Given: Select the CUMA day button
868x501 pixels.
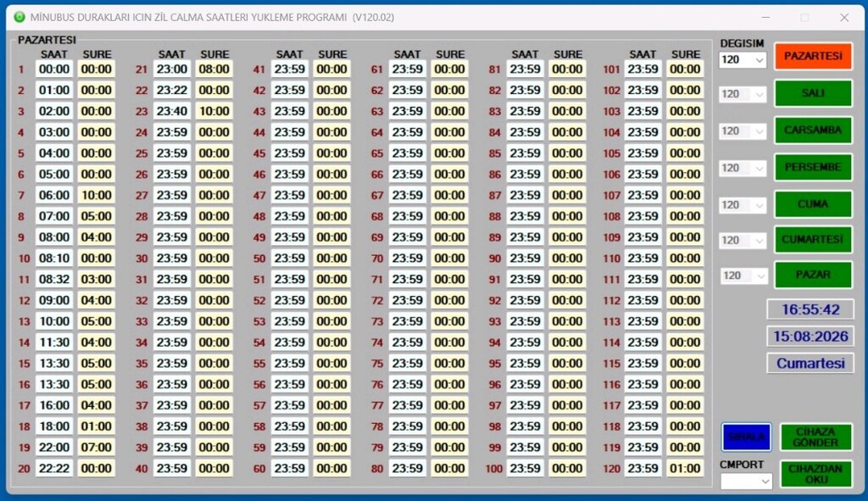Looking at the screenshot, I should (813, 203).
